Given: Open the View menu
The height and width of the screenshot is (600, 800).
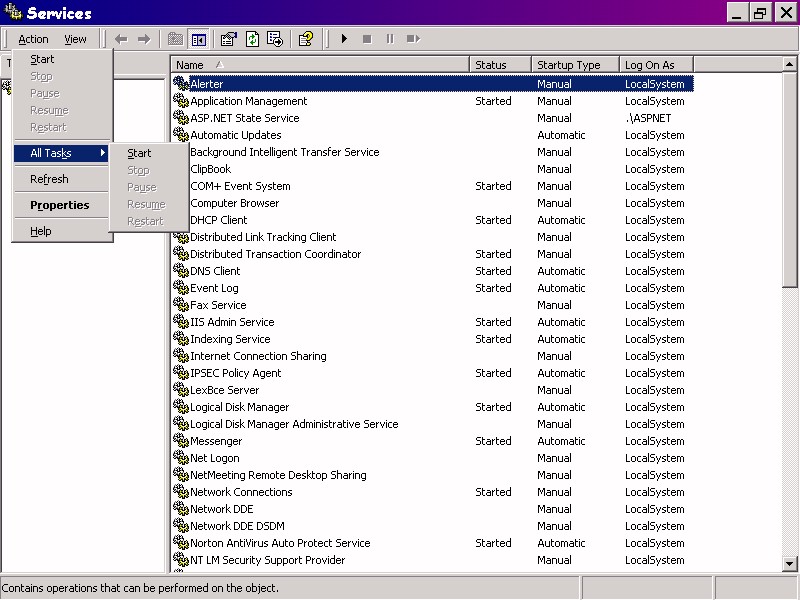Looking at the screenshot, I should pos(75,39).
